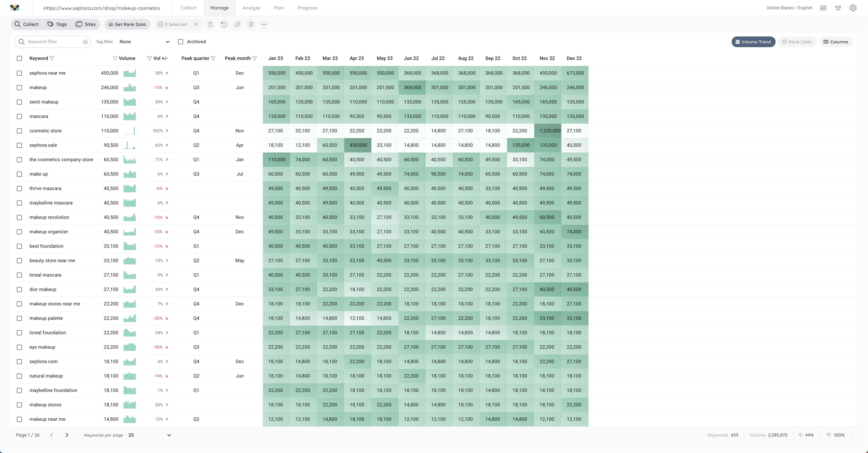Go to next page arrow
The height and width of the screenshot is (453, 868).
(67, 435)
